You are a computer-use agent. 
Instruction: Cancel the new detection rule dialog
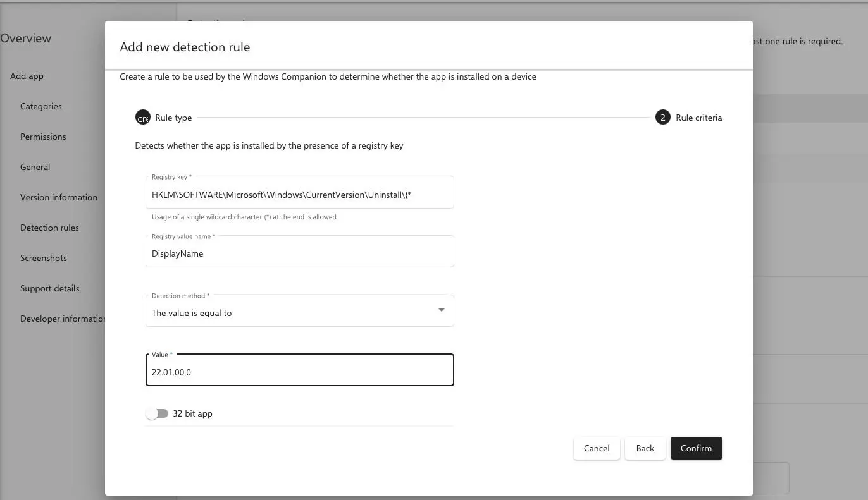click(596, 448)
